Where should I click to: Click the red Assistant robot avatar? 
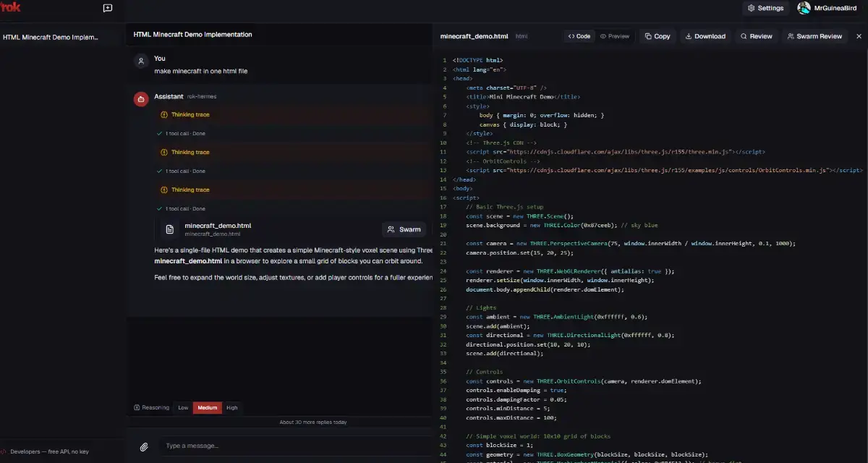pos(141,99)
